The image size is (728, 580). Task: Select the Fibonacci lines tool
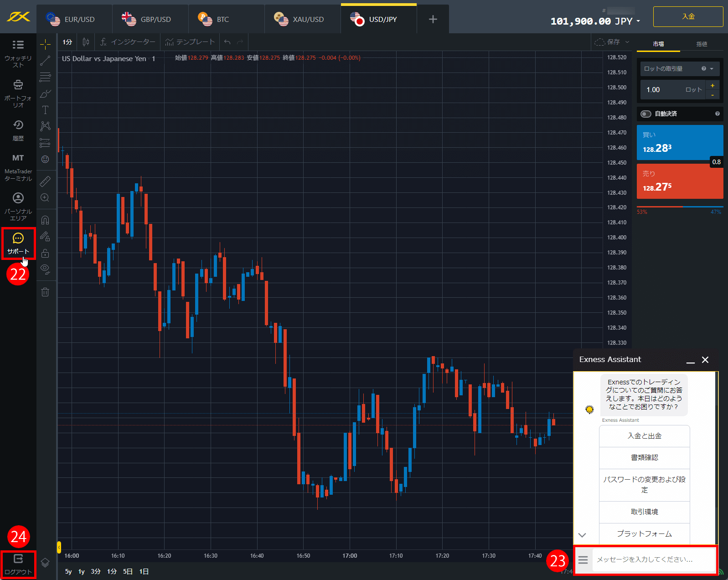pos(45,77)
